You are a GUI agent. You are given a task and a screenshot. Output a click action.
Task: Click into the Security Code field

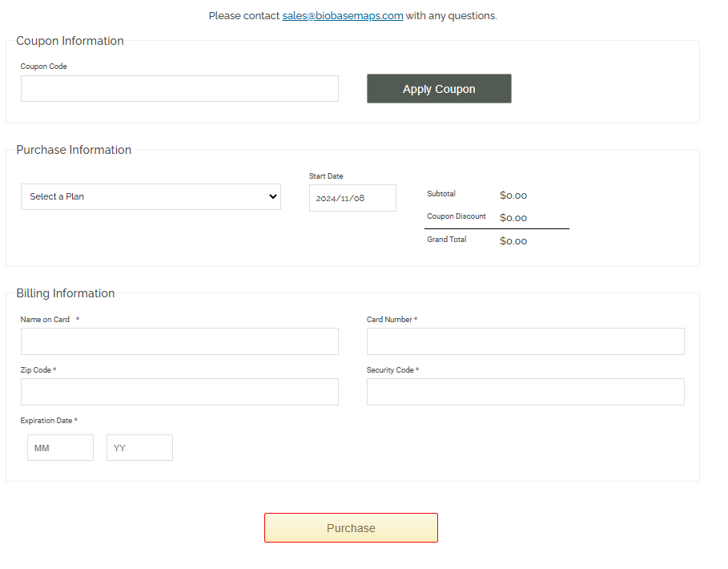tap(525, 392)
